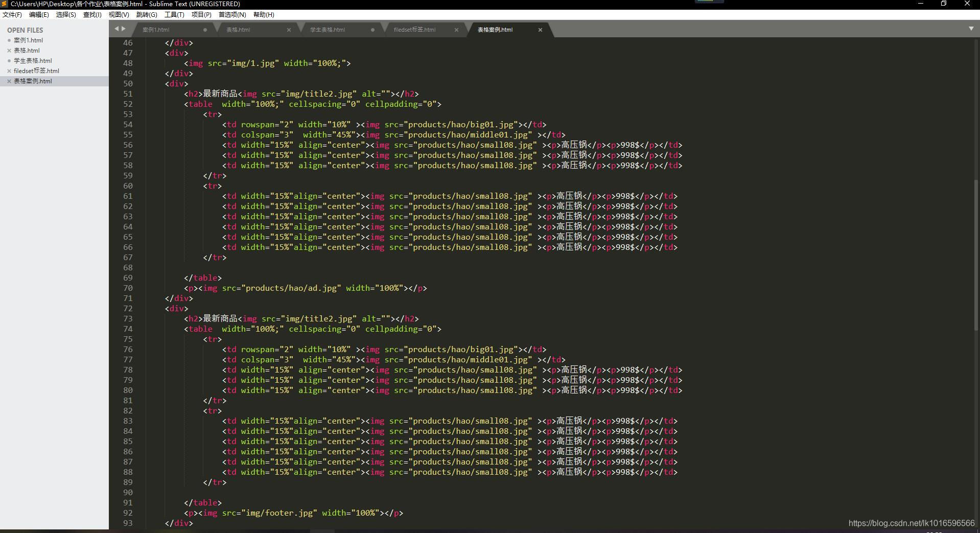Click img/footer.jpg text on line 92

(279, 513)
